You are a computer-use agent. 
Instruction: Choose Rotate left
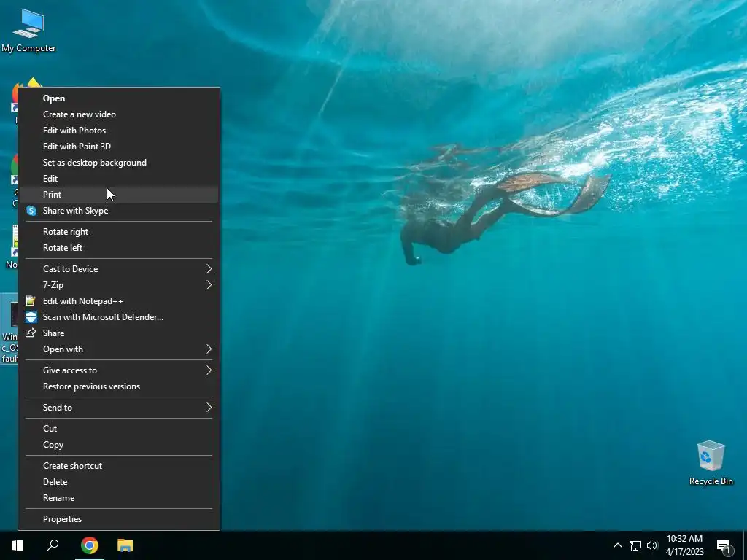pos(119,248)
